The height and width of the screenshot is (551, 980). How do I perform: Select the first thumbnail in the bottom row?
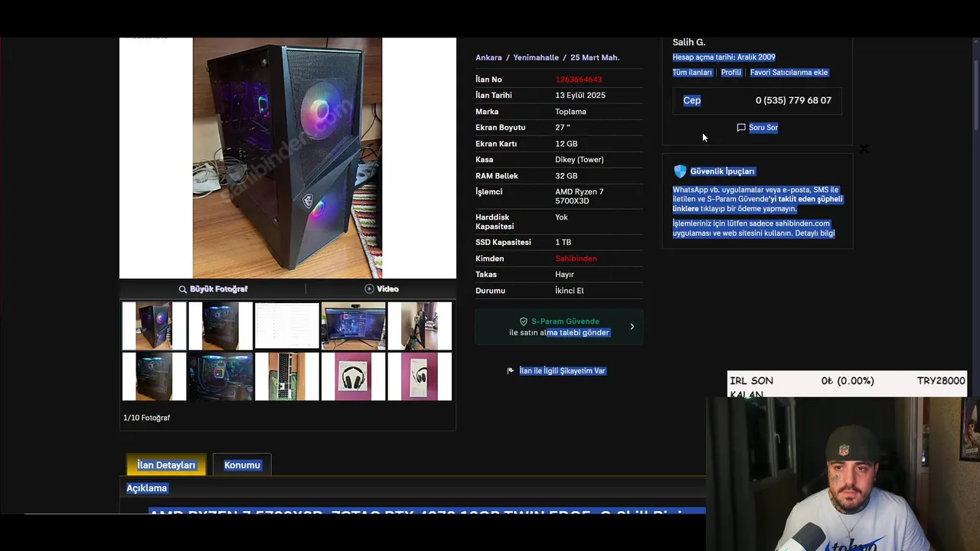point(154,377)
